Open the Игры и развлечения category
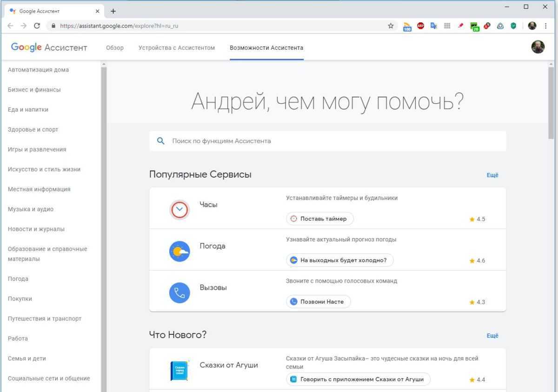558x392 pixels. [37, 150]
